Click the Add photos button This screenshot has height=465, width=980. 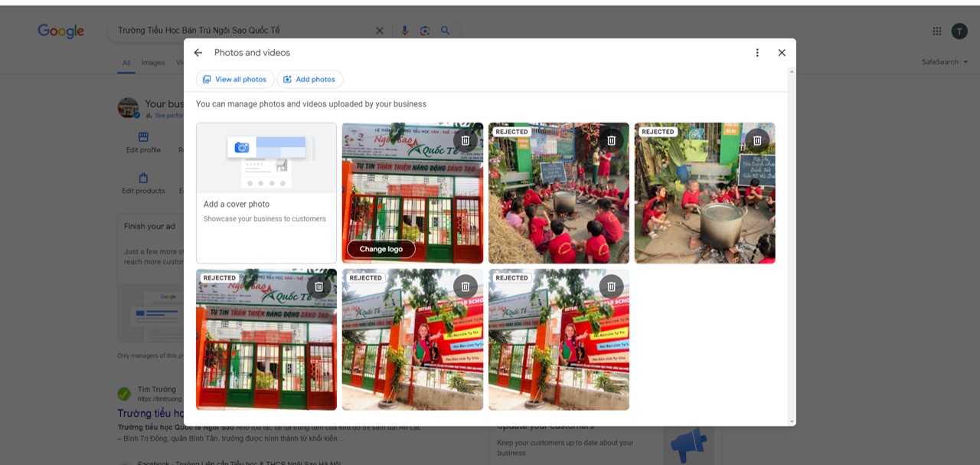click(309, 79)
